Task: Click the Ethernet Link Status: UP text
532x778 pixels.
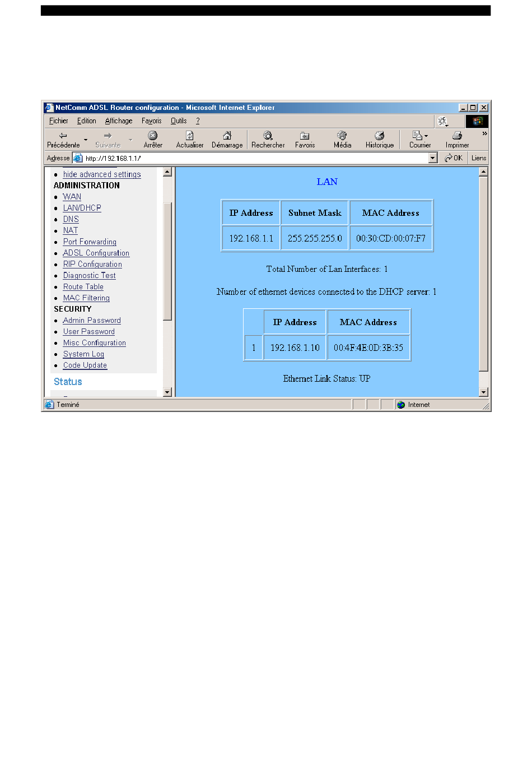Action: pos(326,379)
